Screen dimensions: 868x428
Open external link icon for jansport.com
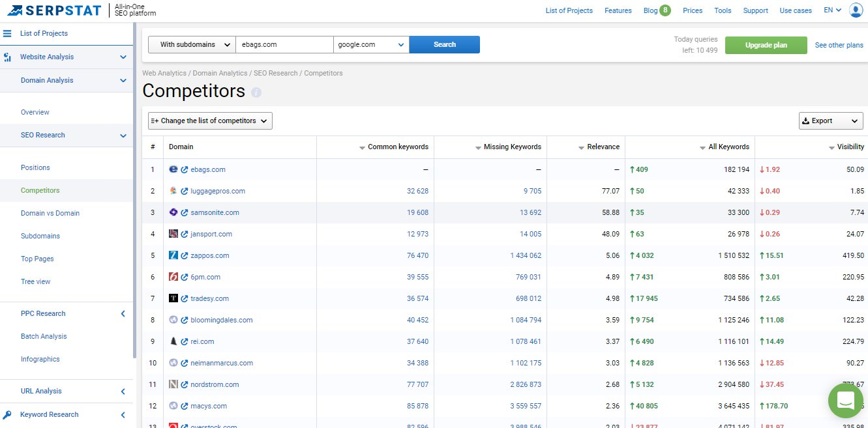185,235
